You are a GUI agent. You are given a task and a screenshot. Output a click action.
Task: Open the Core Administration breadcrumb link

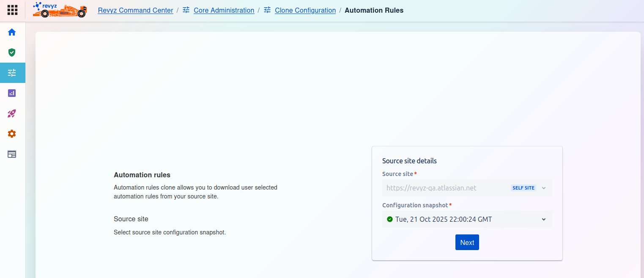point(224,10)
